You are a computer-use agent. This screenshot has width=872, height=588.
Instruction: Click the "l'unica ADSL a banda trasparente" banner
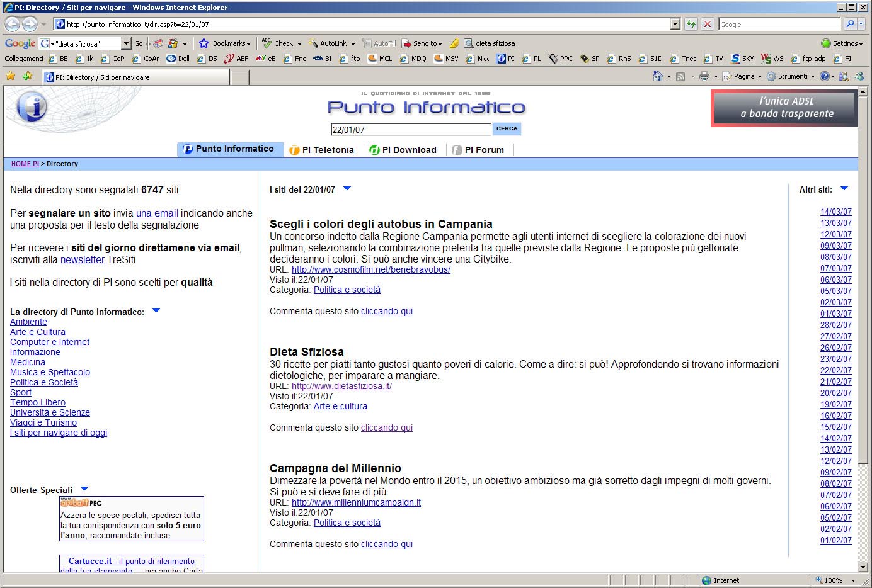pos(784,108)
